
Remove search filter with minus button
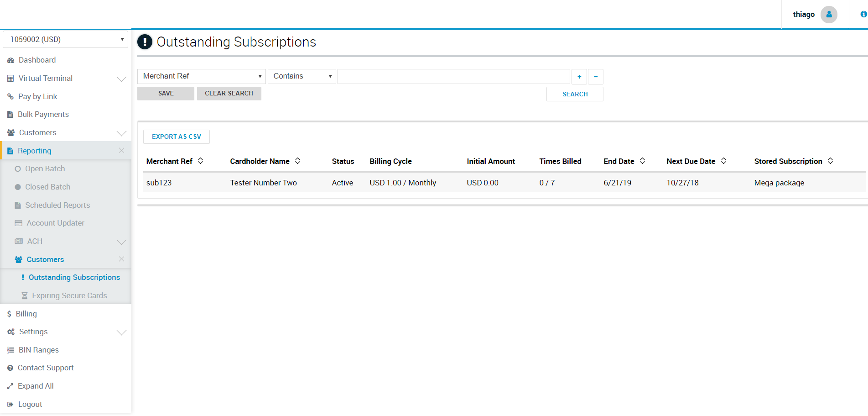(595, 77)
